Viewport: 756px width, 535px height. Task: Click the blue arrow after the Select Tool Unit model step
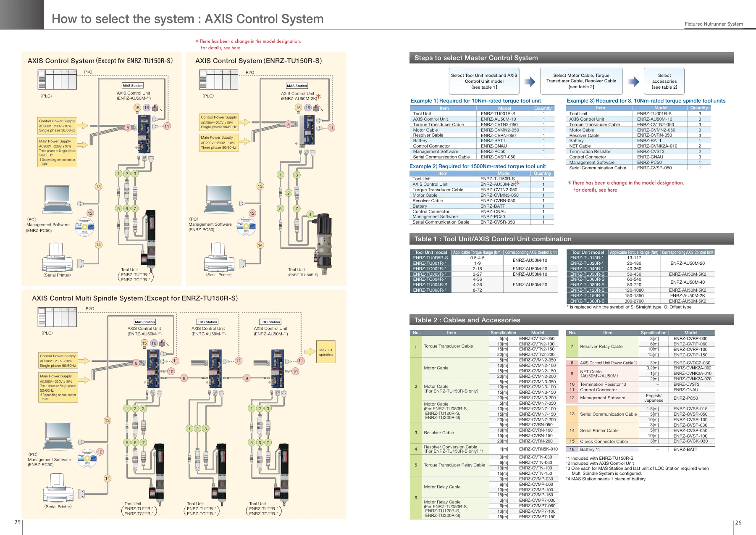coord(530,82)
